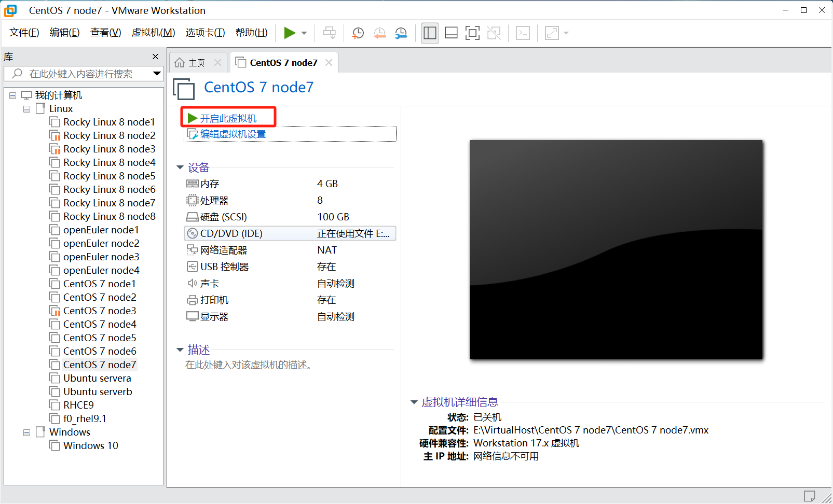Collapse the 我的计算机 tree node
Image resolution: width=833 pixels, height=504 pixels.
pyautogui.click(x=12, y=95)
